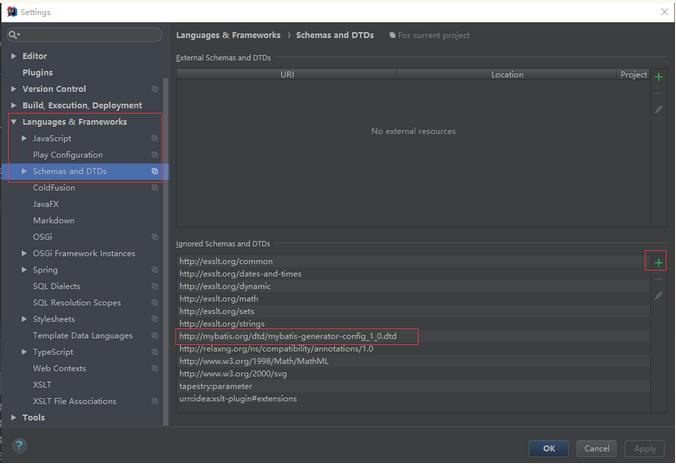676x464 pixels.
Task: Open the Plugins settings page
Action: 38,73
